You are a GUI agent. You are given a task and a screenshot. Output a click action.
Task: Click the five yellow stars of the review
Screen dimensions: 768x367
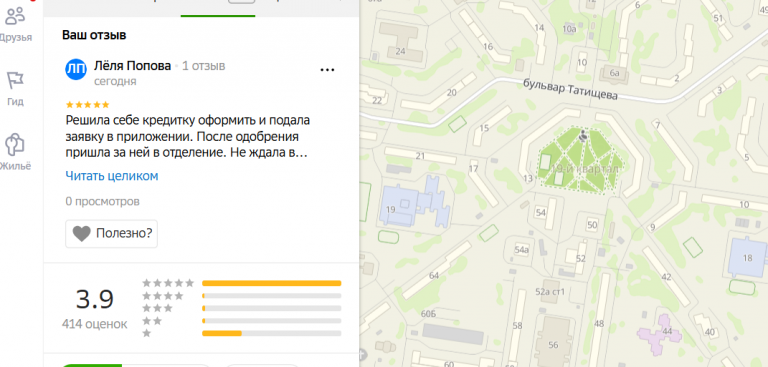click(87, 104)
